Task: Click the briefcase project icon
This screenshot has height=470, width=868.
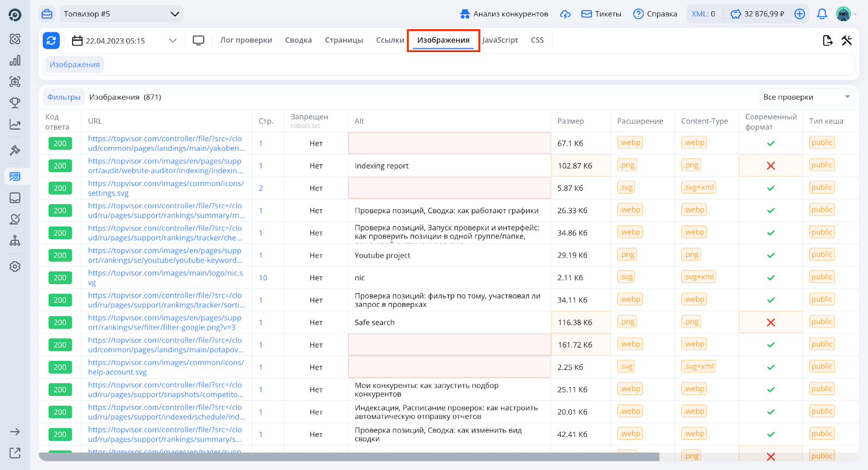Action: point(47,14)
